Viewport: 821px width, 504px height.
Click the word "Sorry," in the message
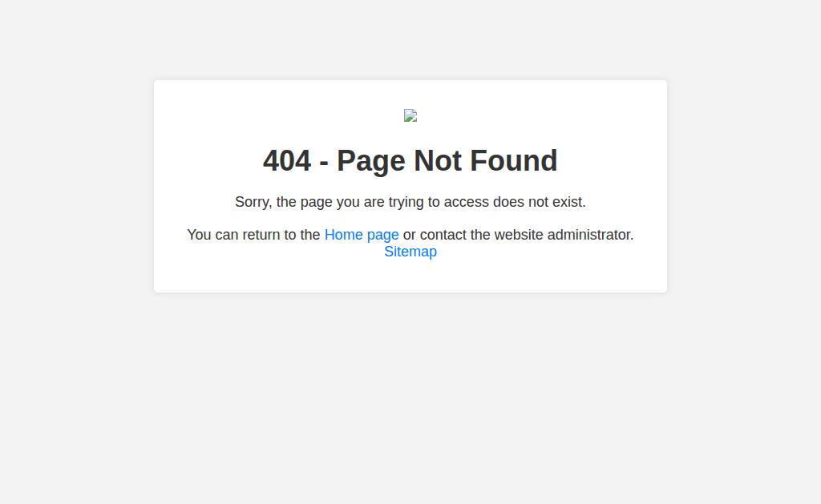[253, 203]
